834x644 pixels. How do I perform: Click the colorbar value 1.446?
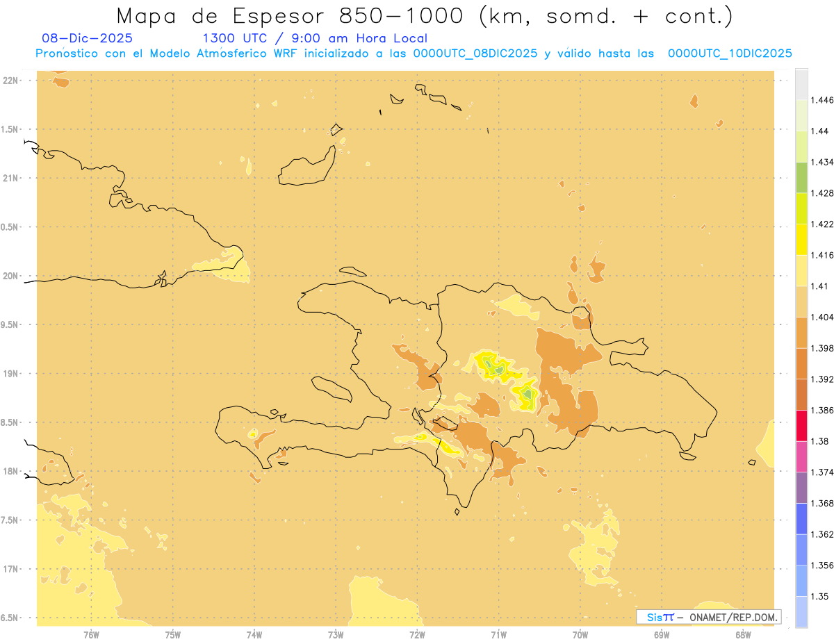822,100
